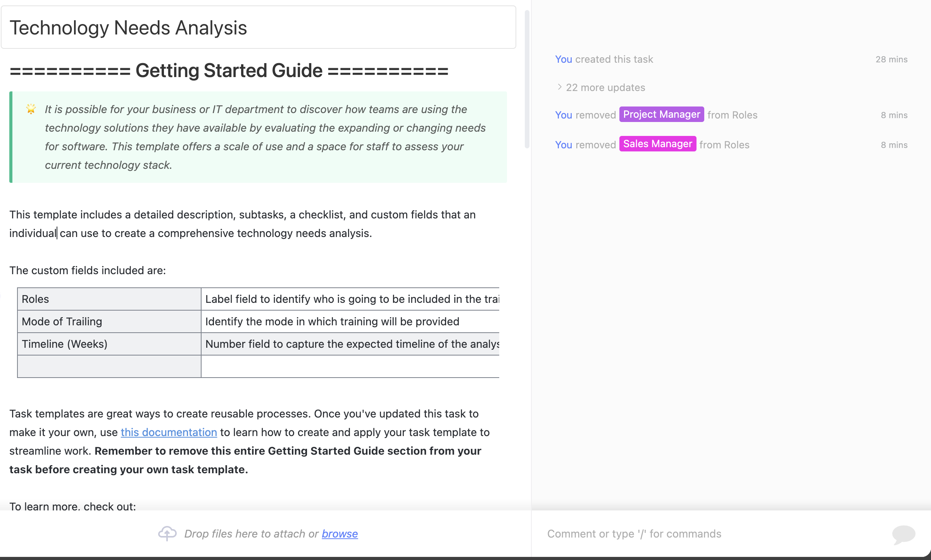Click the 28 mins timestamp
This screenshot has width=931, height=560.
pyautogui.click(x=892, y=59)
